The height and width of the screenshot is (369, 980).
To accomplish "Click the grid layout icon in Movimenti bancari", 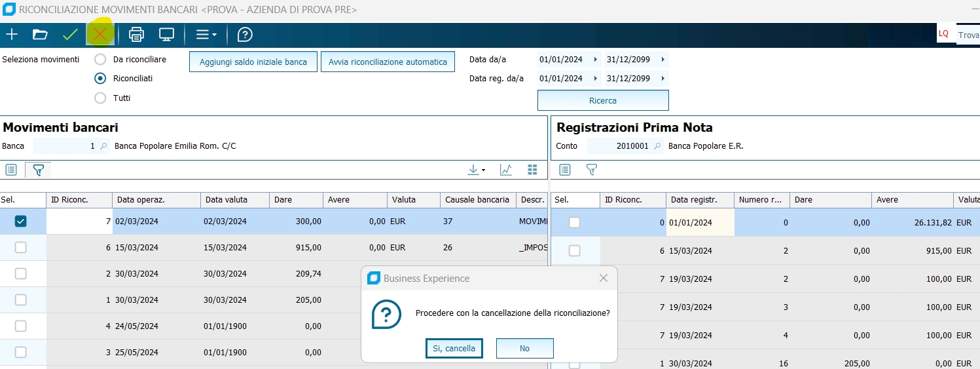I will [x=532, y=170].
